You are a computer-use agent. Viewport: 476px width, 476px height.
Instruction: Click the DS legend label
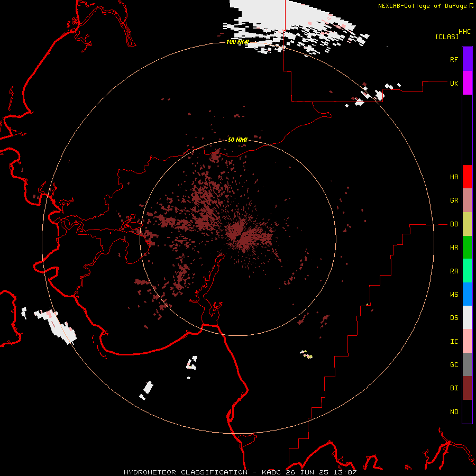pos(454,318)
